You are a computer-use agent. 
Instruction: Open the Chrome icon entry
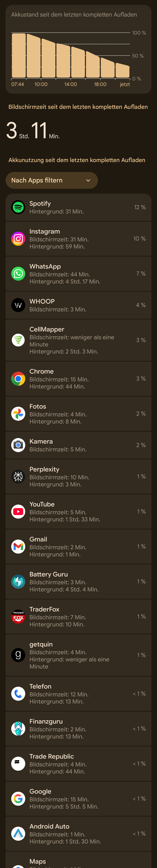click(18, 379)
